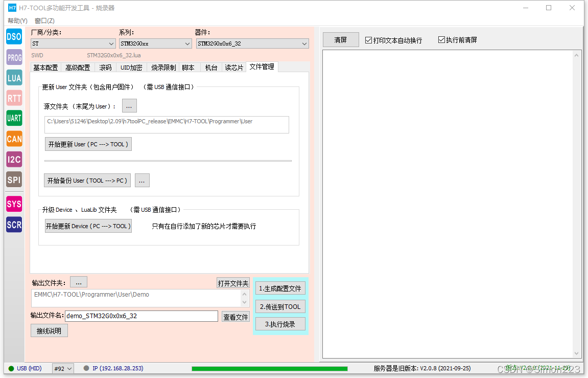This screenshot has height=378, width=588.
Task: Click the 查看文件 button
Action: [x=236, y=317]
